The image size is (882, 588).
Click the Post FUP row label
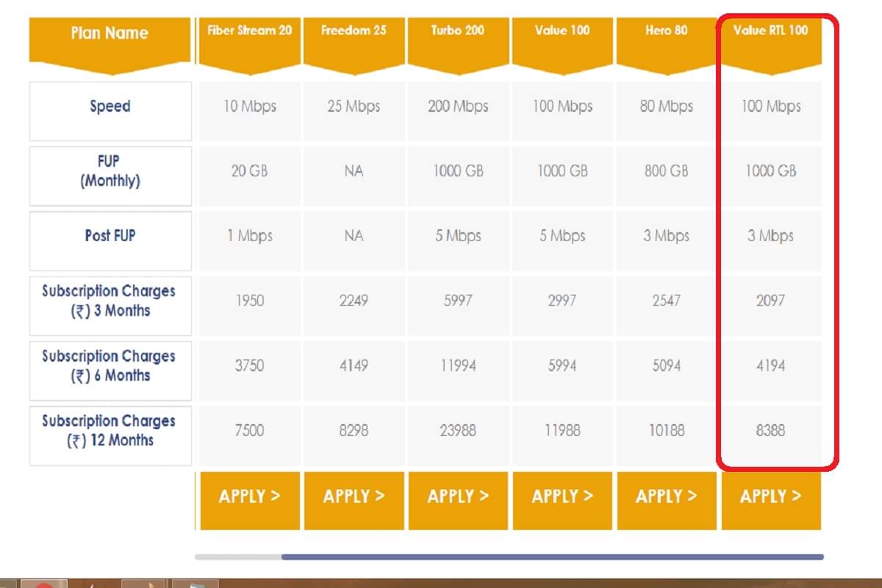point(110,235)
